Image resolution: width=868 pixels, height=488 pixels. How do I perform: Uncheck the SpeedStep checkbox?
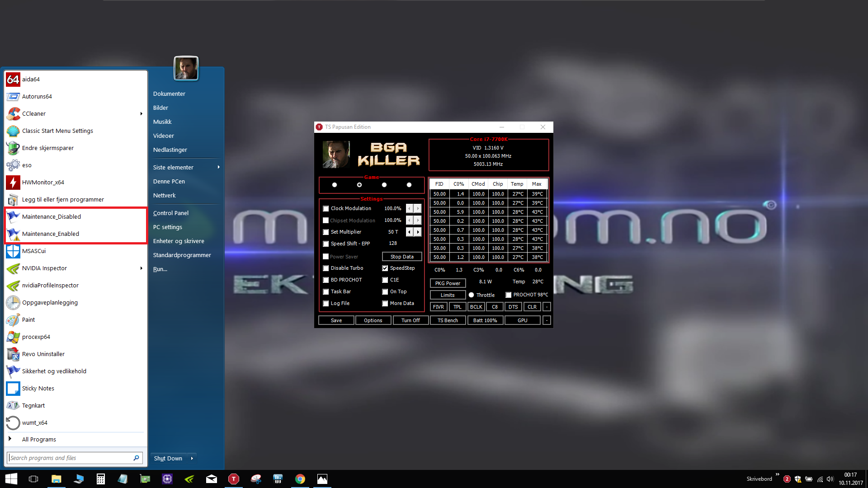[385, 268]
